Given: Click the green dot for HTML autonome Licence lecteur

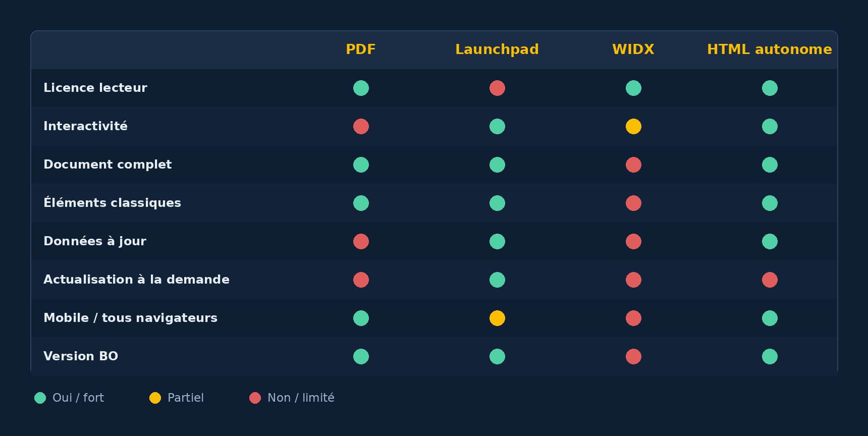Looking at the screenshot, I should (x=770, y=88).
